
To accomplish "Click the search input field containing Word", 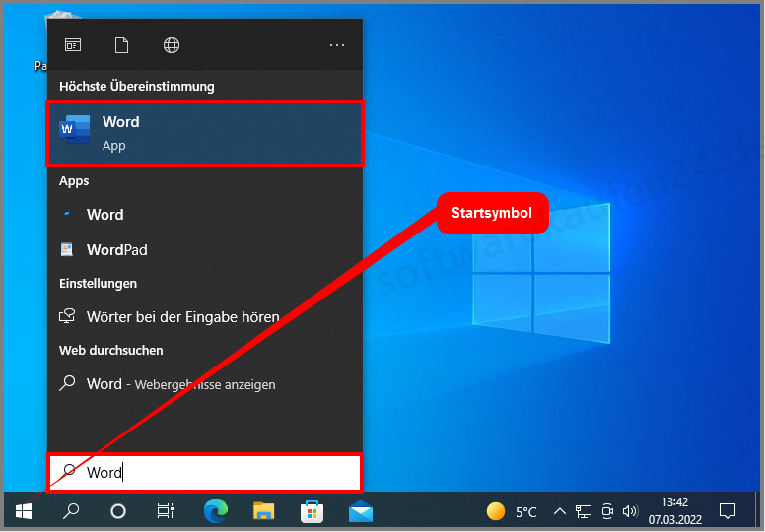I will click(205, 473).
